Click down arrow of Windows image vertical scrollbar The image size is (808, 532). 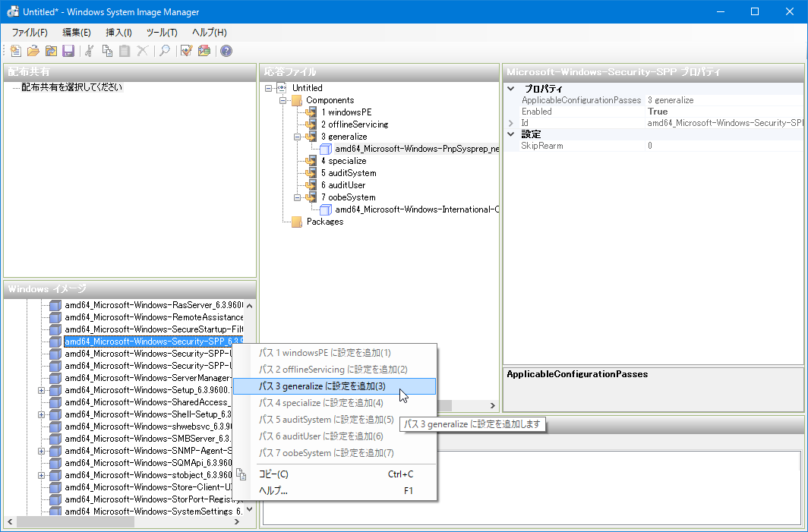pos(249,509)
